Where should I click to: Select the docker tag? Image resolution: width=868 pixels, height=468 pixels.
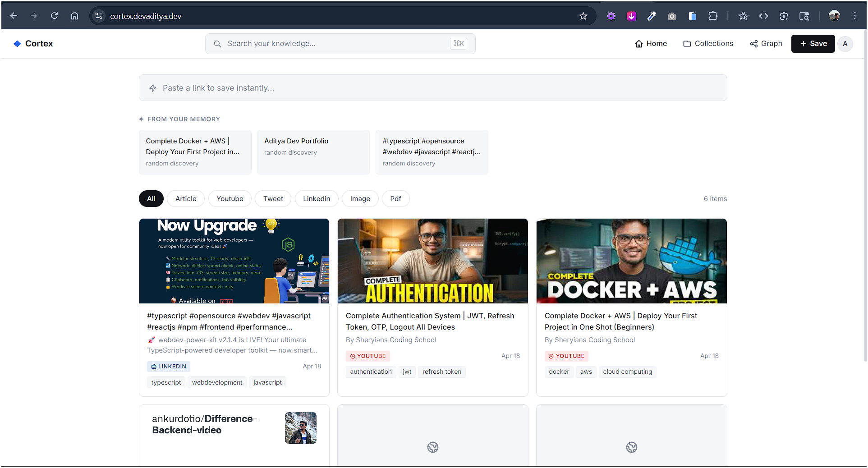click(x=559, y=372)
